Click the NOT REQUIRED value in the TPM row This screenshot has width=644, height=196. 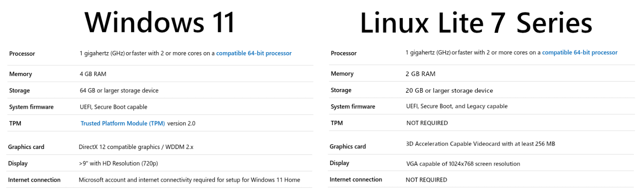click(x=427, y=123)
